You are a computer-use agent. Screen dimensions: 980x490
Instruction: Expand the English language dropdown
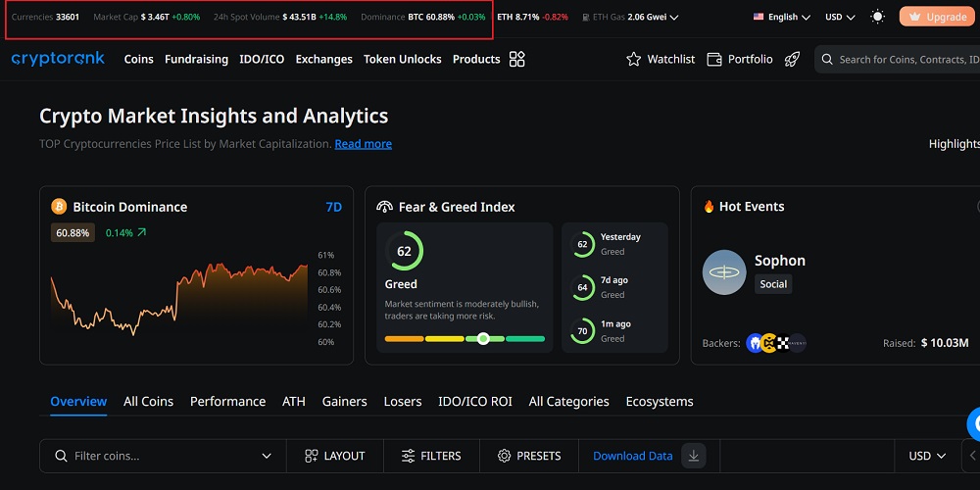point(781,17)
